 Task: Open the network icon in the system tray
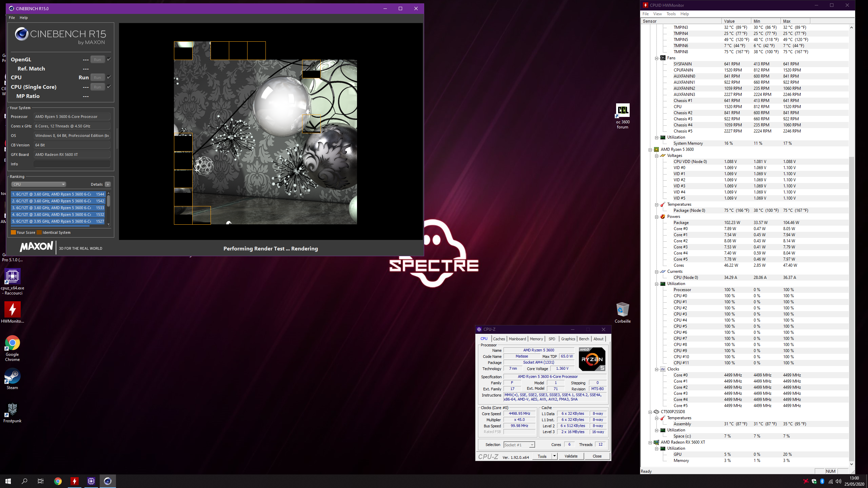click(x=830, y=481)
